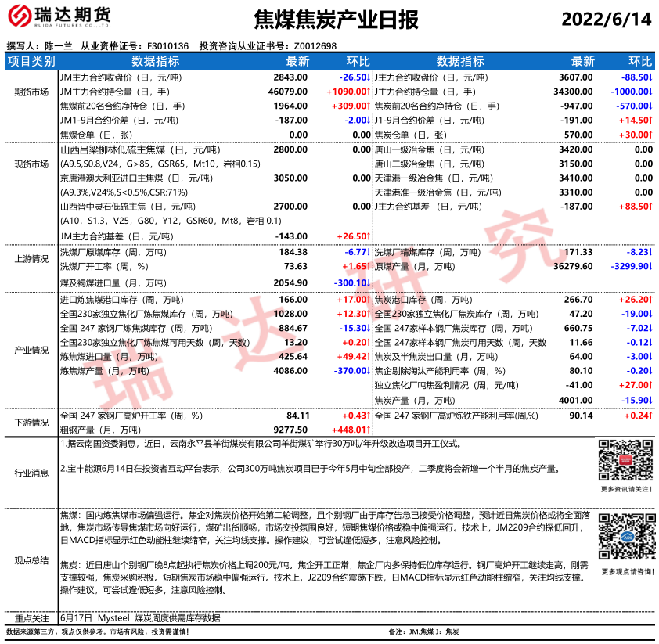Click the 观点总结 section label

(31, 560)
